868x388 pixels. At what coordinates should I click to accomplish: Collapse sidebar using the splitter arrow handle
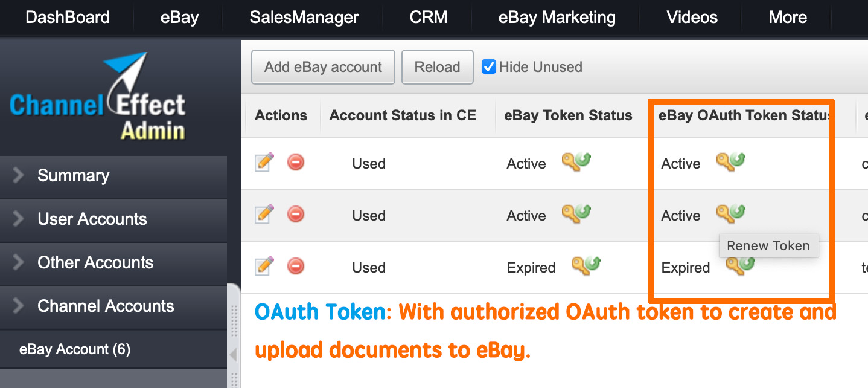coord(234,355)
